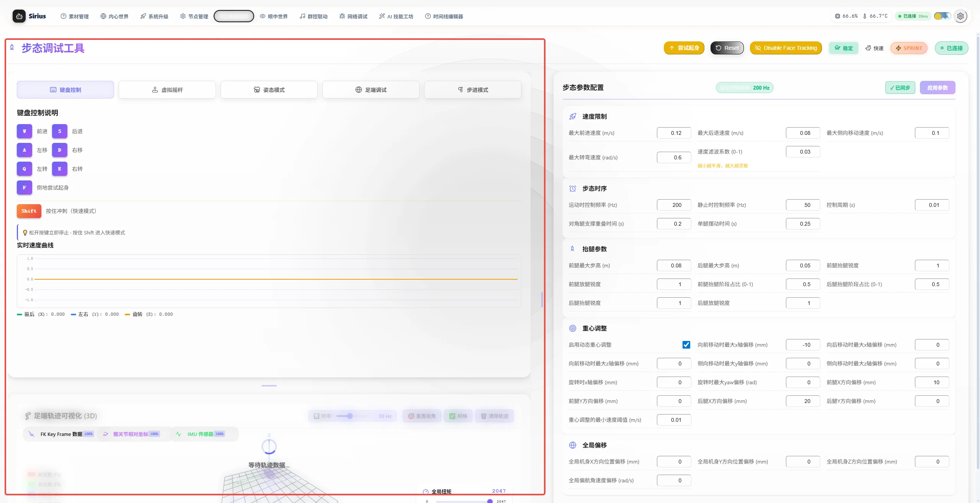Click the SPRINT button
Screen dimensions: 980x503
click(909, 48)
